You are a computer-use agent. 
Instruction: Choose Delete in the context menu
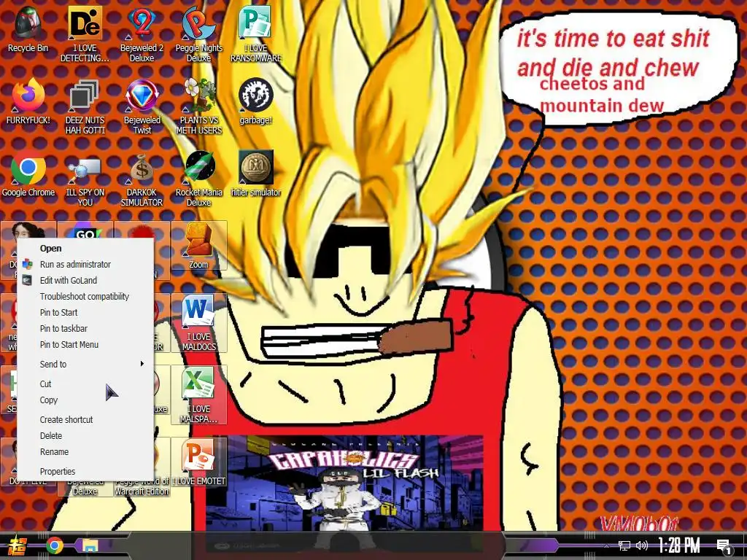85,436
